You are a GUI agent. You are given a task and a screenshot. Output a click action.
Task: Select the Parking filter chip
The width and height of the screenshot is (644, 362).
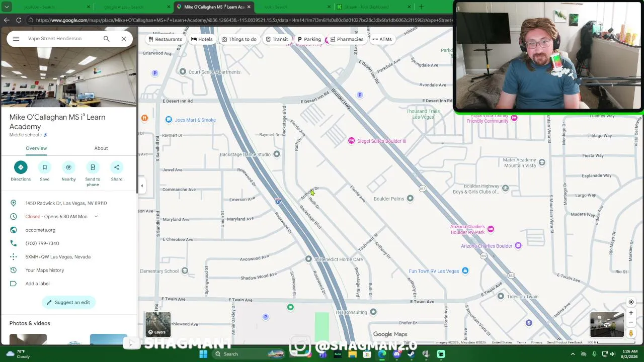pyautogui.click(x=309, y=39)
